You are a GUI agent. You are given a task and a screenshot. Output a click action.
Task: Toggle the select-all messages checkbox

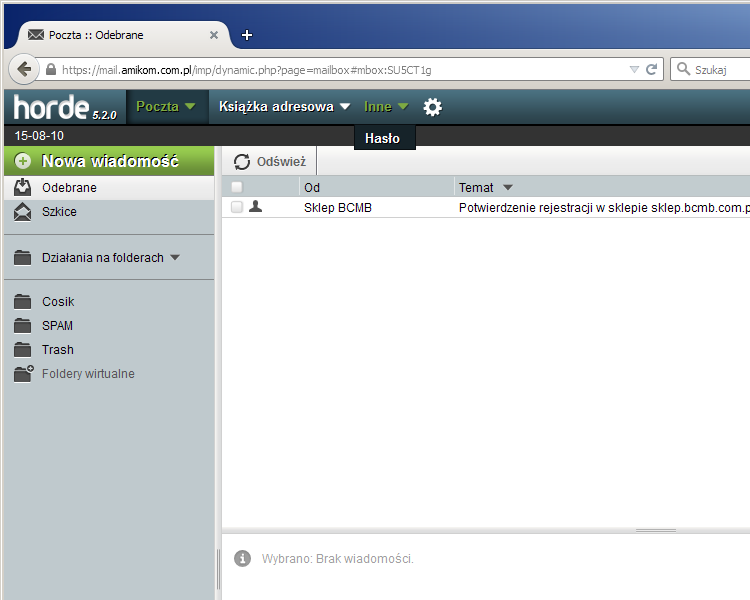[237, 187]
